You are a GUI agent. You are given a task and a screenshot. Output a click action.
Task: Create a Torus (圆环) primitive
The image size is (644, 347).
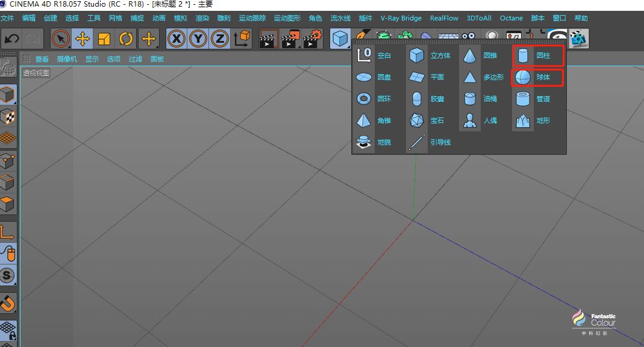tap(375, 99)
